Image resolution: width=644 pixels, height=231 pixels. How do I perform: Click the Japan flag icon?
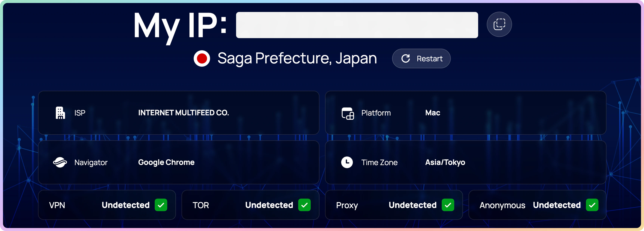coord(202,58)
